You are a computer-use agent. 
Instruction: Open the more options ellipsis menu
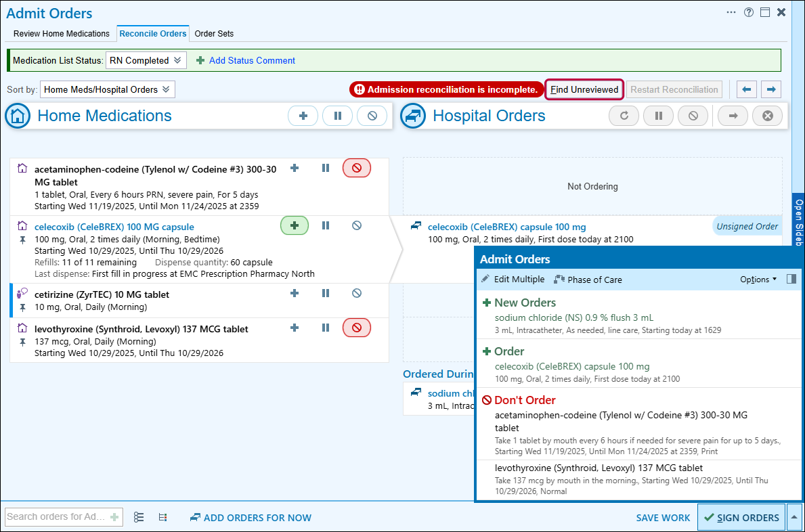731,12
